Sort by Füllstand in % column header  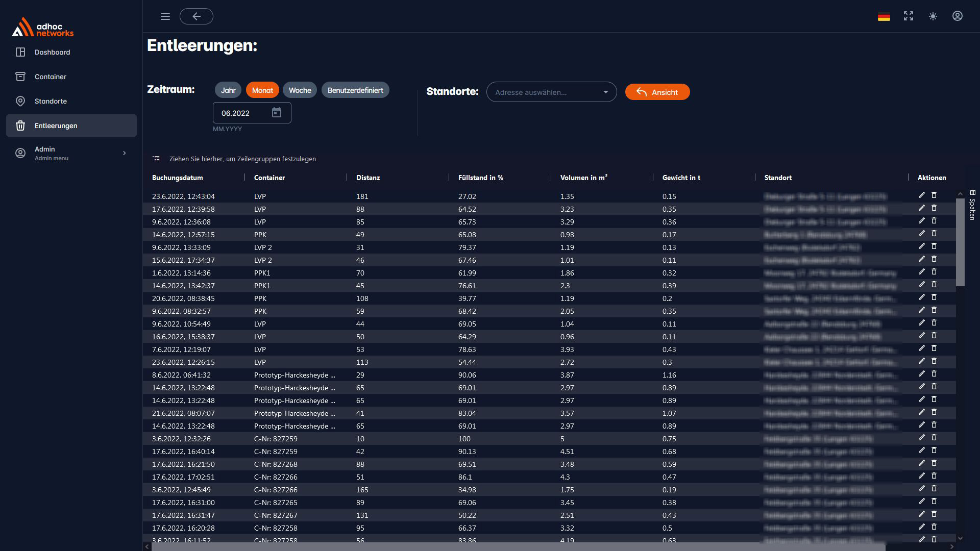coord(481,178)
